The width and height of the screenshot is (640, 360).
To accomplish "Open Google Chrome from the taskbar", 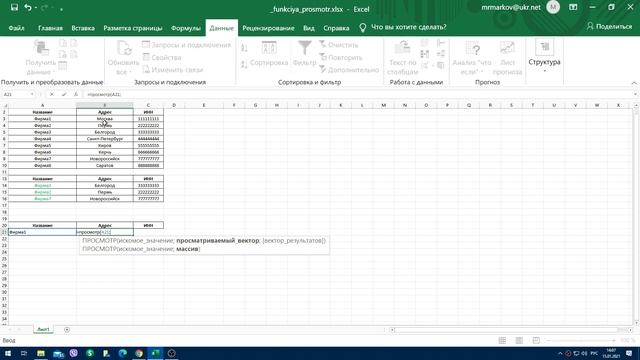I will (139, 353).
